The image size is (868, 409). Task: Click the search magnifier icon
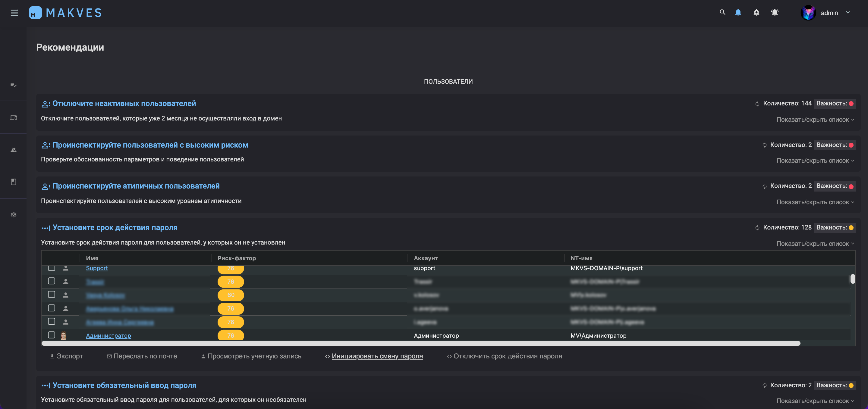tap(722, 12)
